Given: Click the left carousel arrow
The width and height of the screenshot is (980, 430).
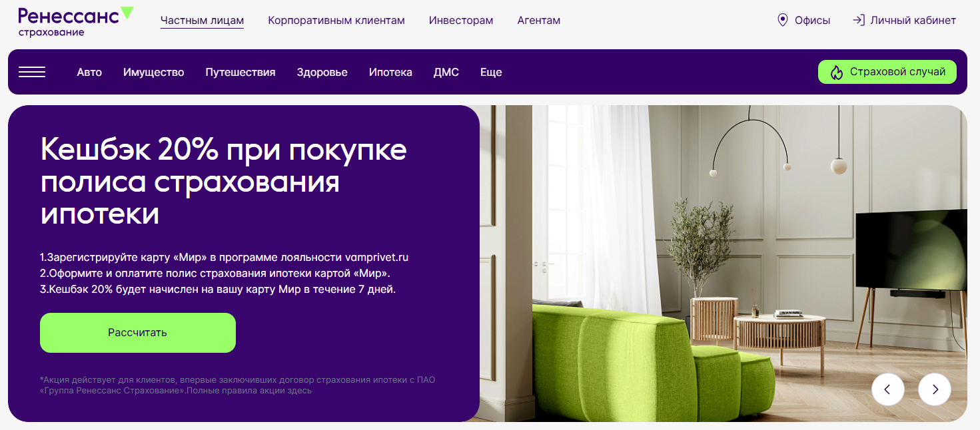Looking at the screenshot, I should click(x=888, y=389).
